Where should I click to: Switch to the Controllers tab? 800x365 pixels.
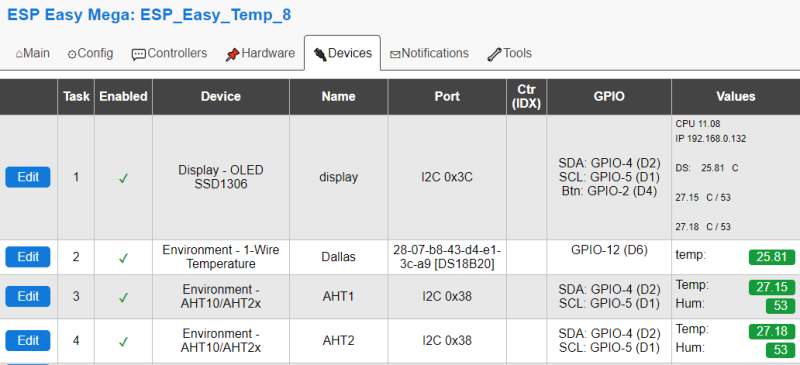click(169, 53)
